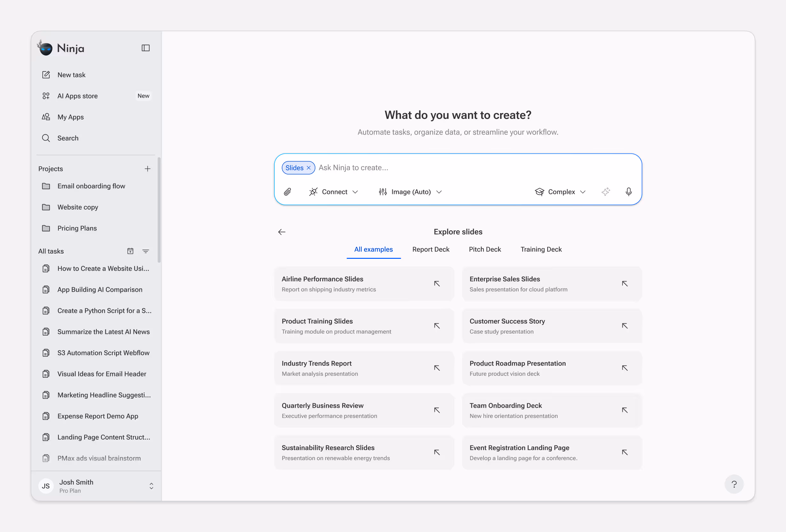Remove the Slides tag chip
The image size is (786, 532).
click(308, 168)
